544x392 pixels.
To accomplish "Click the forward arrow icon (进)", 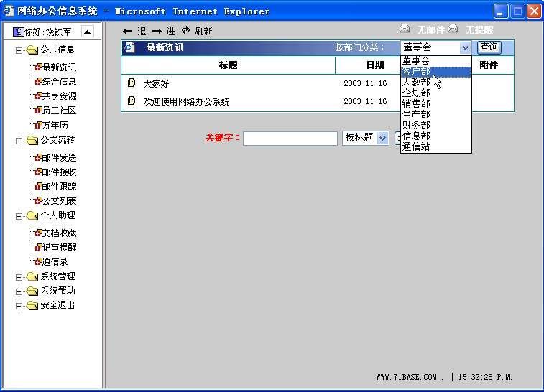I will coord(157,32).
